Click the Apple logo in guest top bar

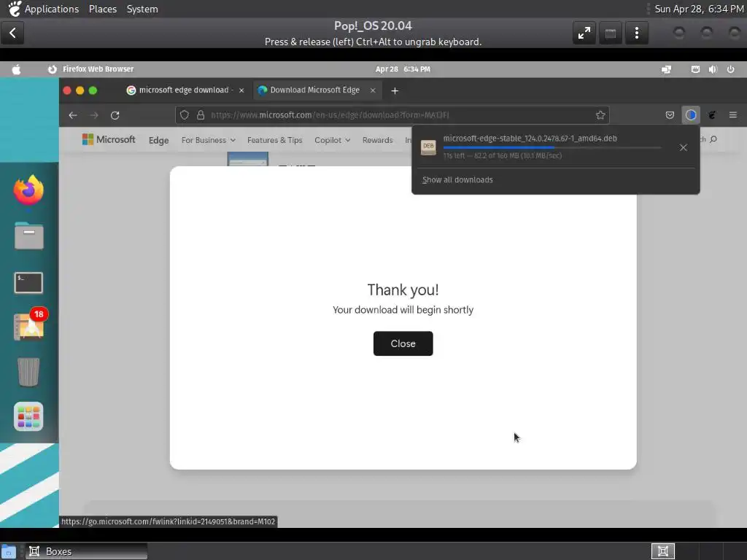16,69
